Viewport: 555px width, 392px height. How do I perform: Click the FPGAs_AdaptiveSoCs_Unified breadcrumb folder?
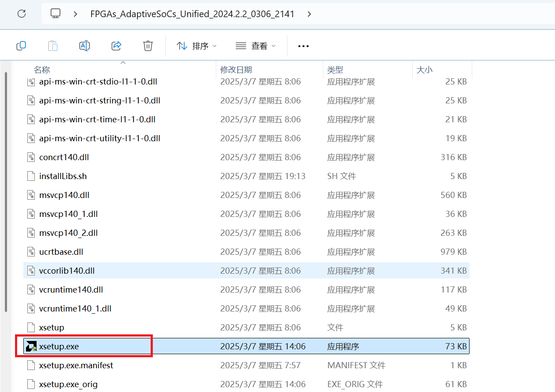[x=192, y=14]
